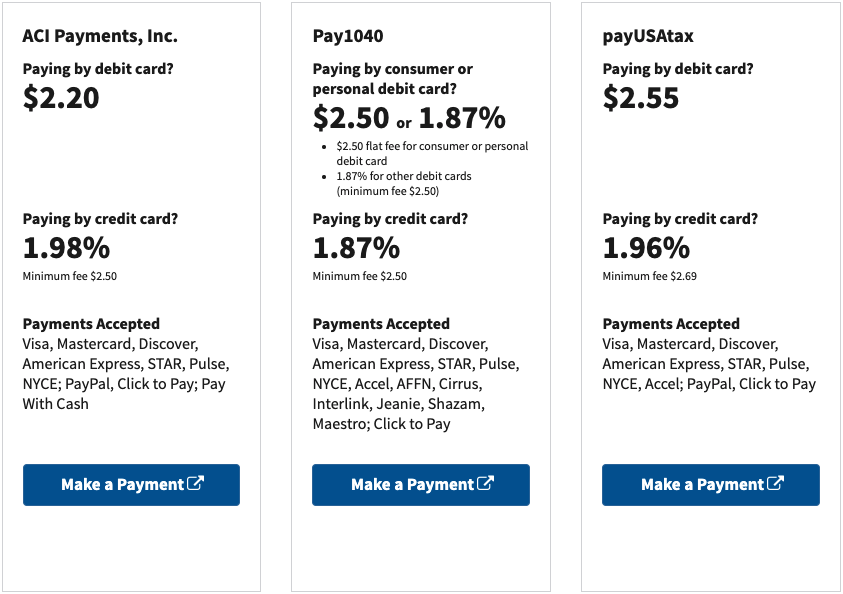Click Payments Accepted heading in ACI card
This screenshot has height=594, width=843.
coord(90,323)
